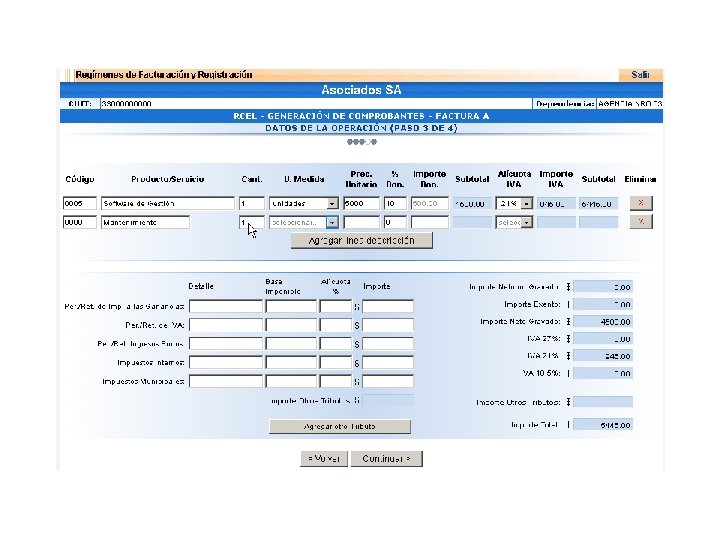Click % Bon. field showing 10
720x540 pixels.
tap(395, 203)
